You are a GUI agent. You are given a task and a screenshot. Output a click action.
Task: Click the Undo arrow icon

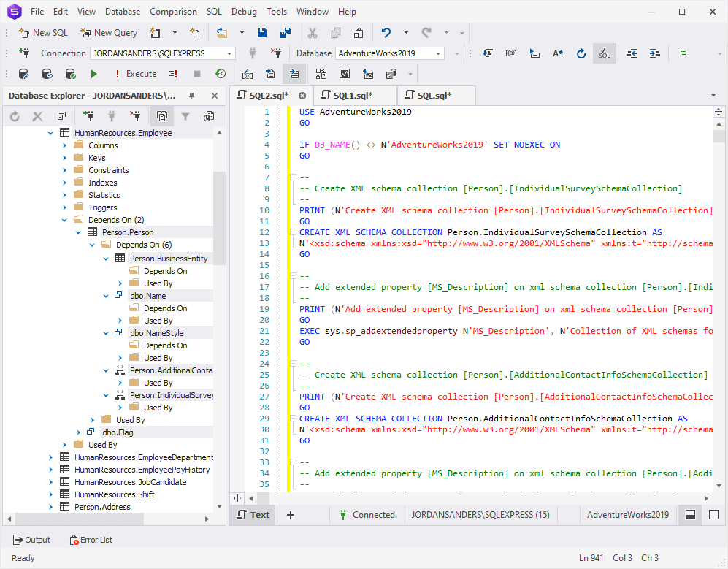coord(386,33)
